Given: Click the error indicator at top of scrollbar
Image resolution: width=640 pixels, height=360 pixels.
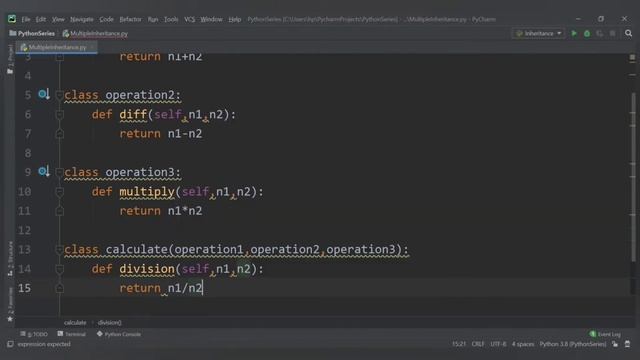Looking at the screenshot, I should (x=632, y=58).
